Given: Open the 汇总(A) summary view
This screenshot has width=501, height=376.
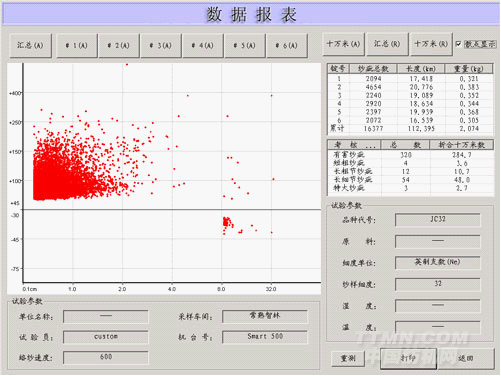Looking at the screenshot, I should tap(31, 45).
